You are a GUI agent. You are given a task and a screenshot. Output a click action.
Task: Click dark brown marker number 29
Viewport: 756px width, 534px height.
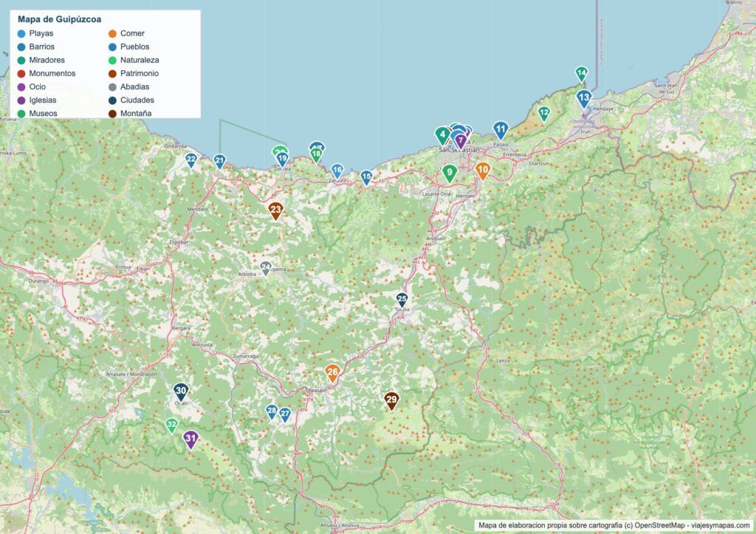391,400
